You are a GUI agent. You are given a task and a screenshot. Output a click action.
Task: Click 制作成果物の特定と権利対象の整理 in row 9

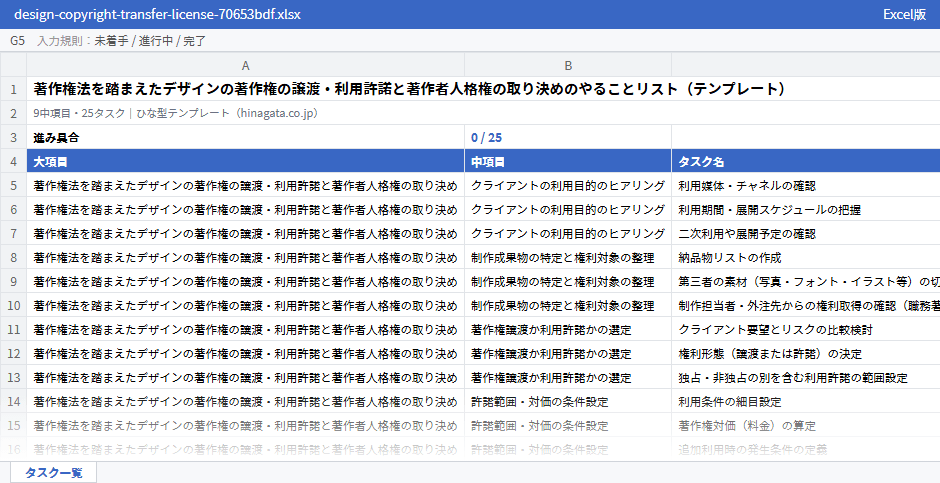568,282
